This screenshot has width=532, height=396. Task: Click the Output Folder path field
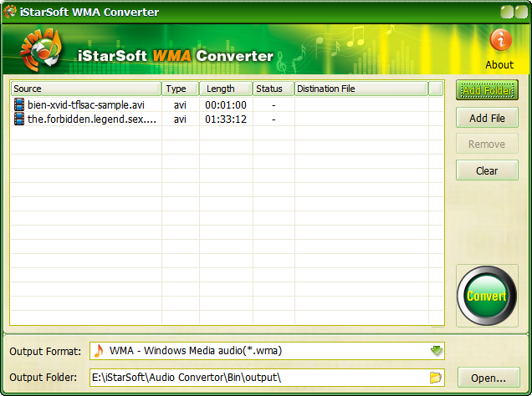(258, 378)
